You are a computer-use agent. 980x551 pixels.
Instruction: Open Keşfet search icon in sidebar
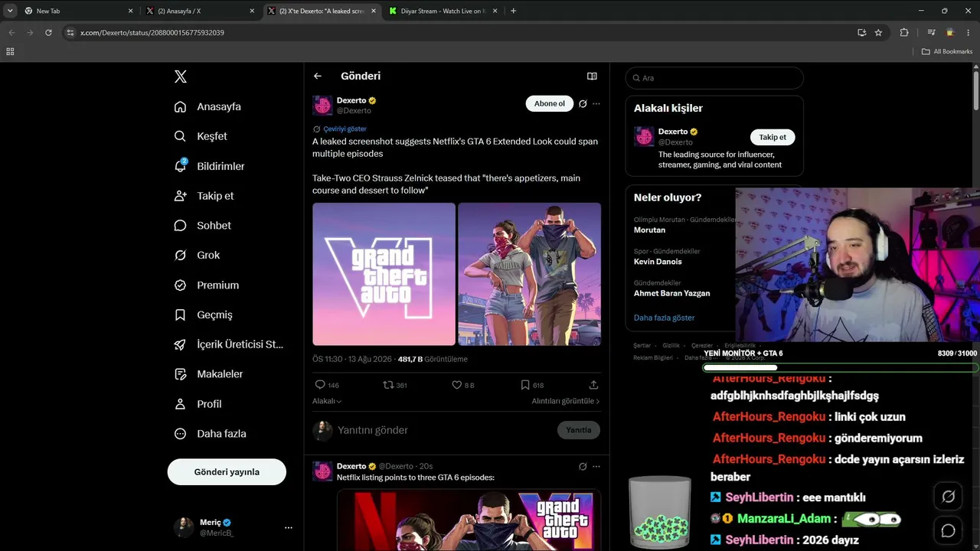pyautogui.click(x=180, y=136)
